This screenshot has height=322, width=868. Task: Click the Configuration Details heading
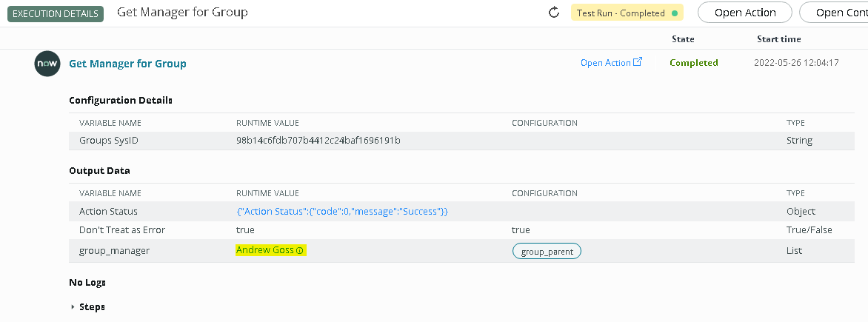point(120,101)
